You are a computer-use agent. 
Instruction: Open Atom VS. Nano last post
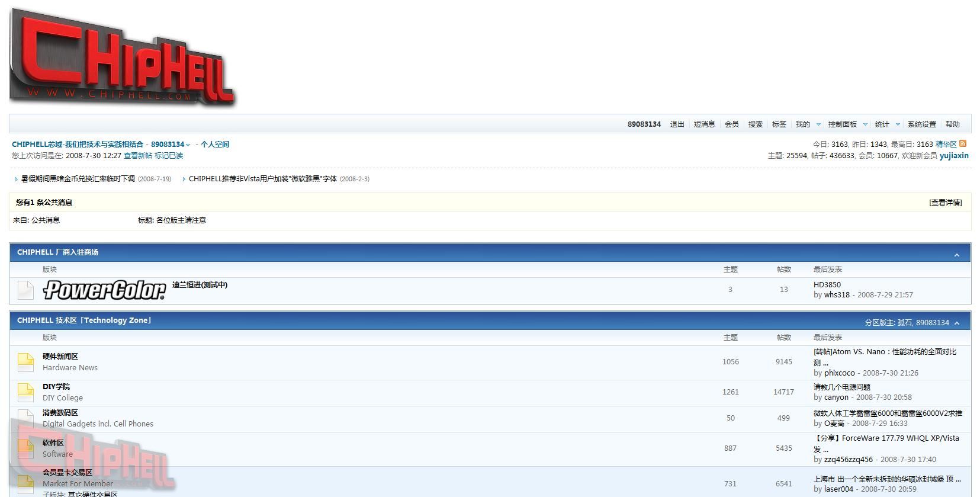pyautogui.click(x=885, y=357)
